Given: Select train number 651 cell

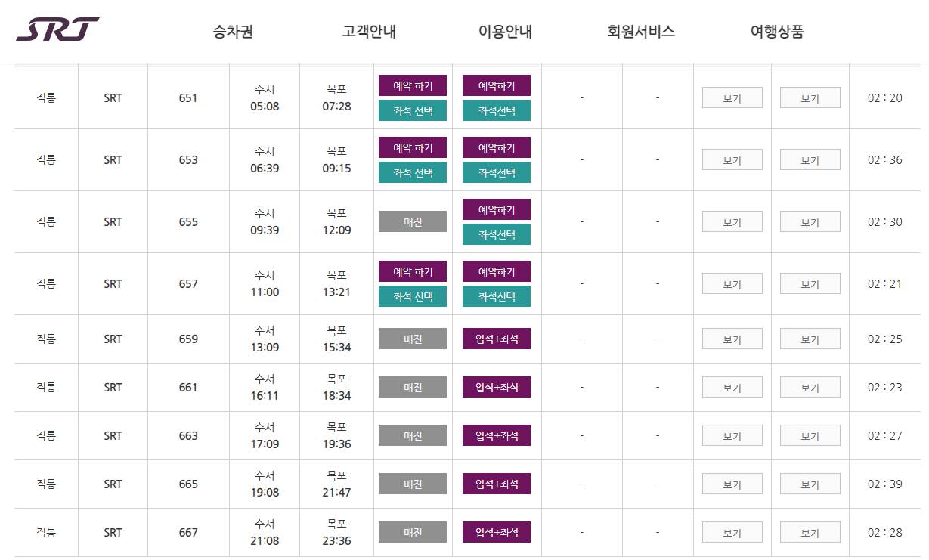Looking at the screenshot, I should (188, 97).
